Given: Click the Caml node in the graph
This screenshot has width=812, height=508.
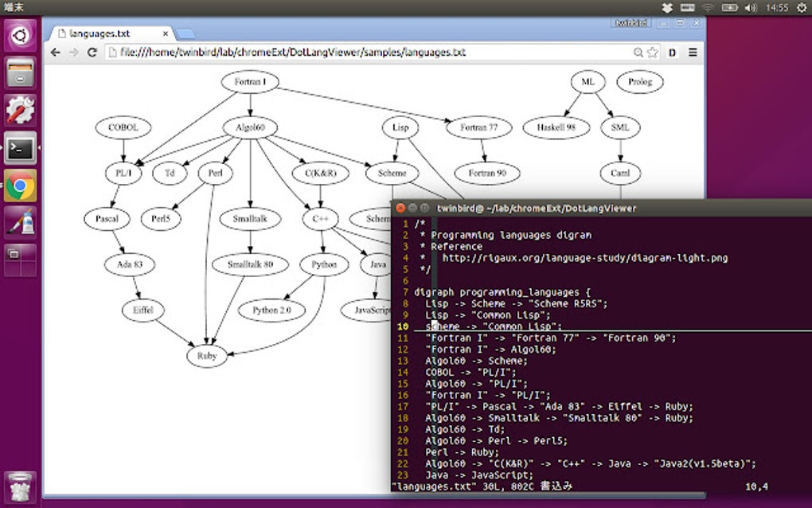Looking at the screenshot, I should [x=620, y=173].
